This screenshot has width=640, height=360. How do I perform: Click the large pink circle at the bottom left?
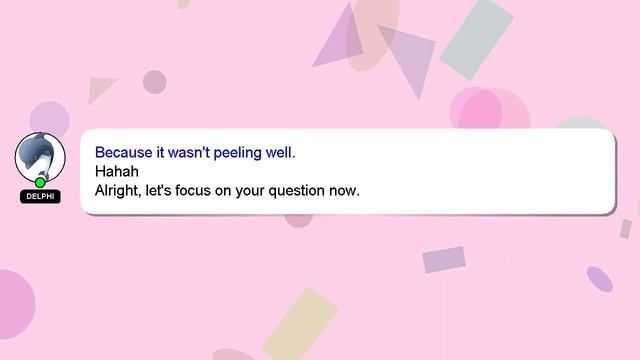click(16, 304)
